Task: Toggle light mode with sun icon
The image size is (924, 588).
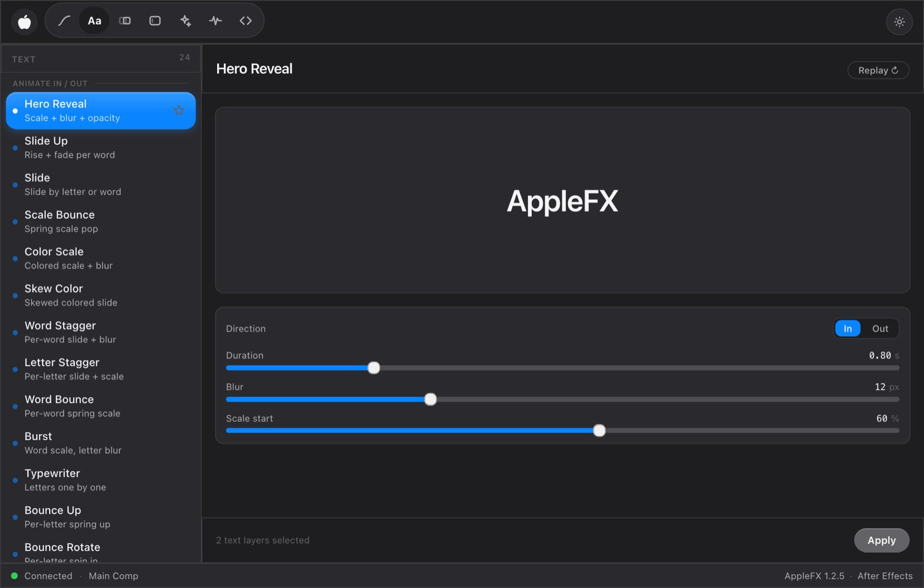Action: (x=899, y=22)
